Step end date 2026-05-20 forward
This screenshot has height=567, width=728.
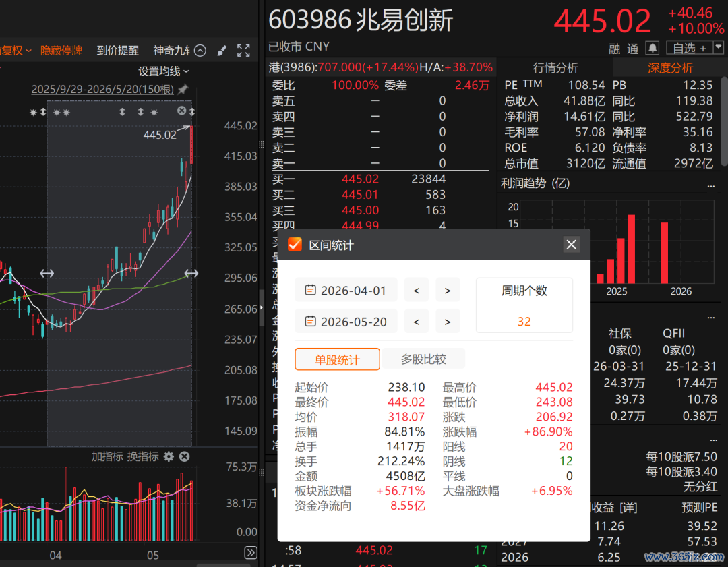[448, 322]
